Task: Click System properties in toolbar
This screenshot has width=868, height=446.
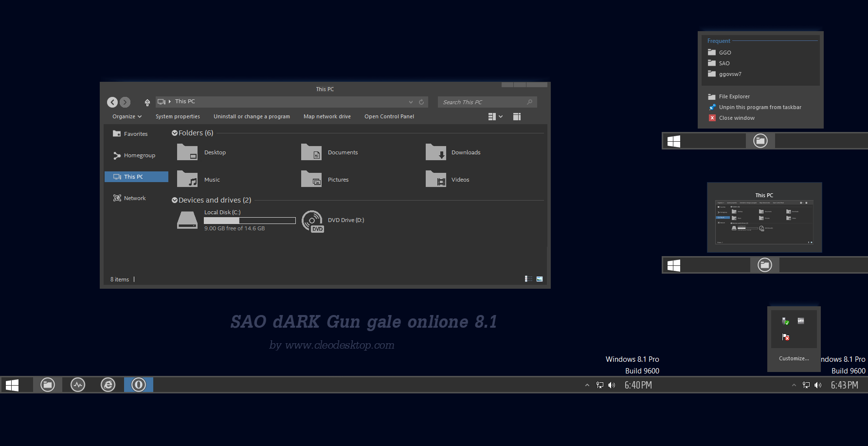Action: [x=178, y=116]
